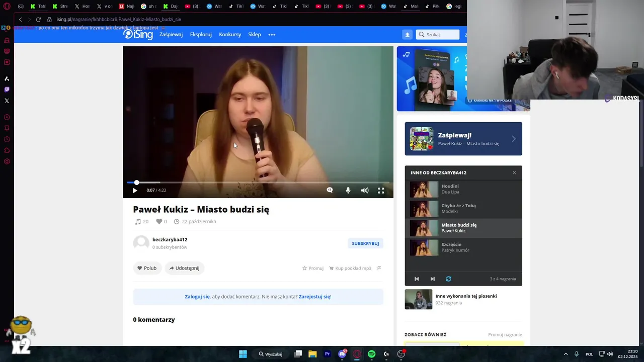Screen dimensions: 644x362
Task: Open the history clock icon in sidebar
Action: pyautogui.click(x=7, y=139)
